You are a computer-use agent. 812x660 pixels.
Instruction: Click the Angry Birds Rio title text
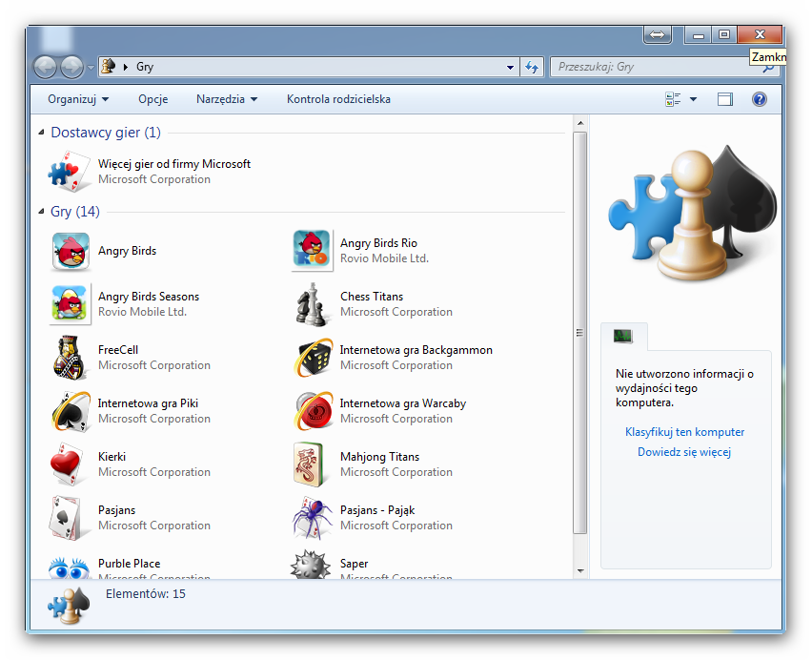coord(378,243)
